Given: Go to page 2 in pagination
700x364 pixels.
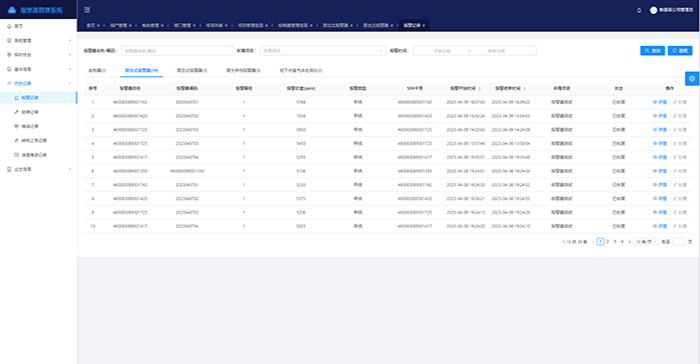Looking at the screenshot, I should point(608,242).
